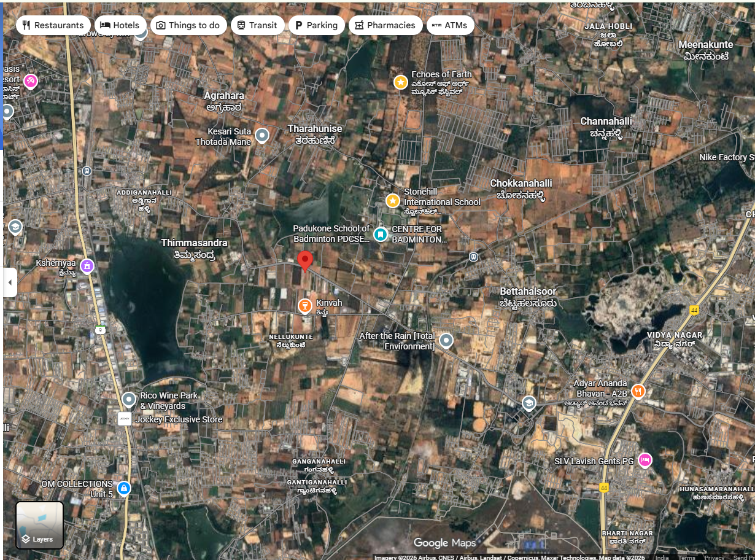Select the Echoes of Earth star marker
Image resolution: width=755 pixels, height=560 pixels.
pos(400,82)
